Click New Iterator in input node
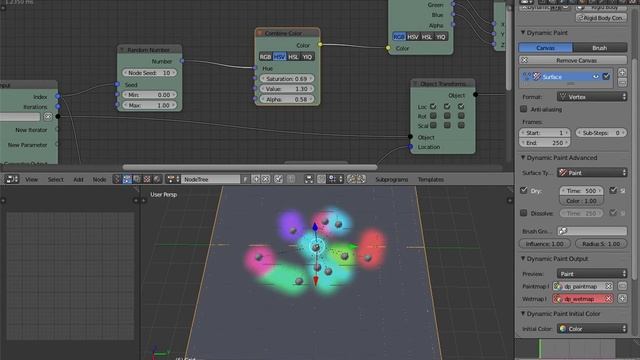 [x=31, y=130]
